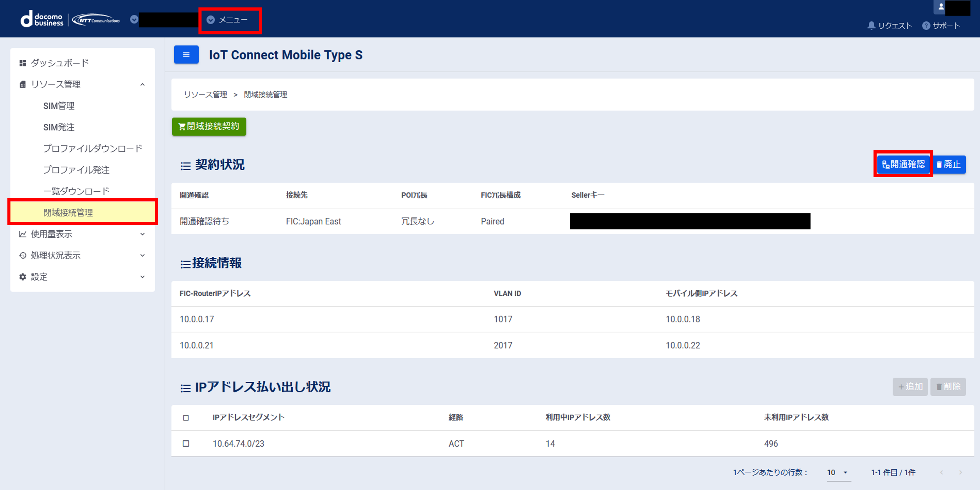980x490 pixels.
Task: Open the rows-per-page dropdown showing 10
Action: (x=839, y=472)
